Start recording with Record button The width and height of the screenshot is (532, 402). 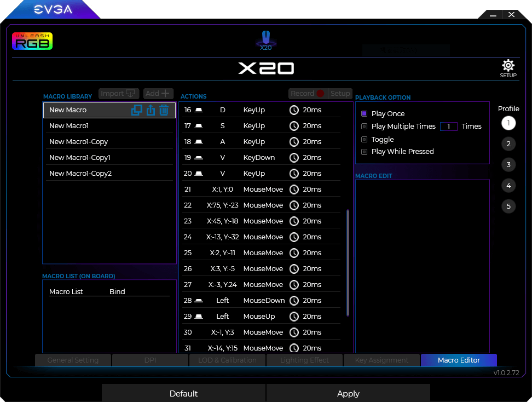click(308, 93)
